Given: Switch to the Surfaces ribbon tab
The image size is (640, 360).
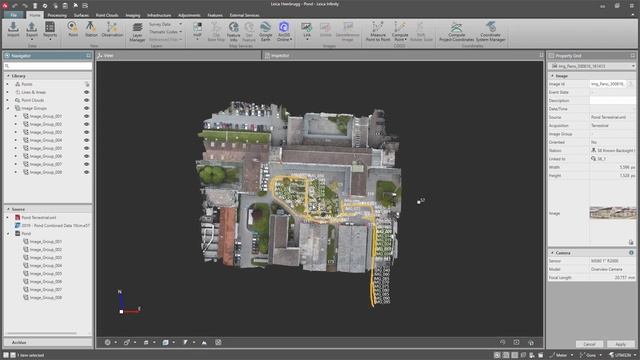Looking at the screenshot, I should coord(81,15).
